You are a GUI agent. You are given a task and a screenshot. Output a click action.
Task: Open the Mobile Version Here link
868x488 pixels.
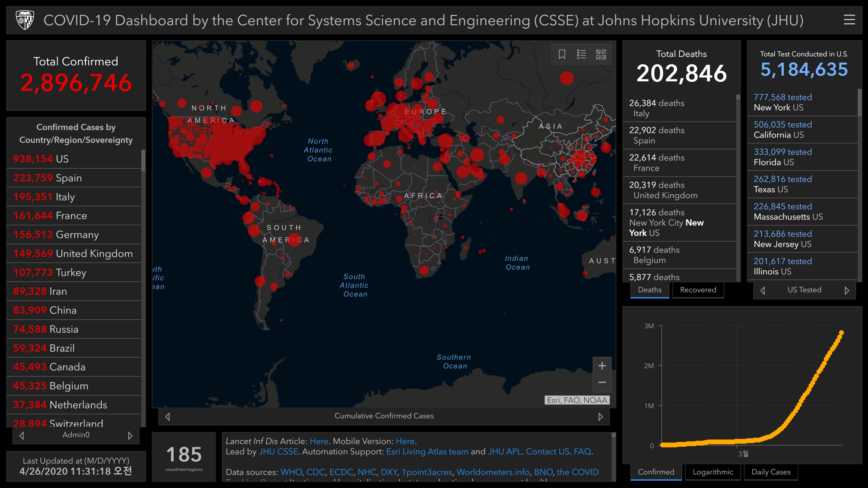point(405,441)
